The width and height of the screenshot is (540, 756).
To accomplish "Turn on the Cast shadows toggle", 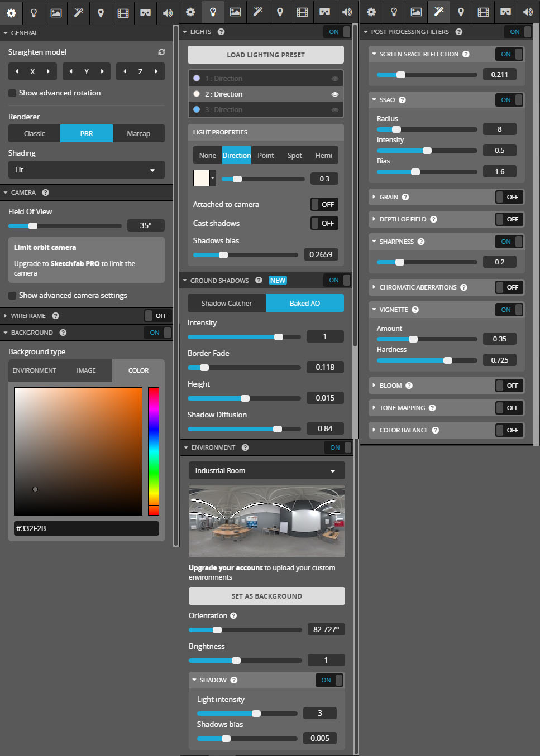I will (324, 223).
